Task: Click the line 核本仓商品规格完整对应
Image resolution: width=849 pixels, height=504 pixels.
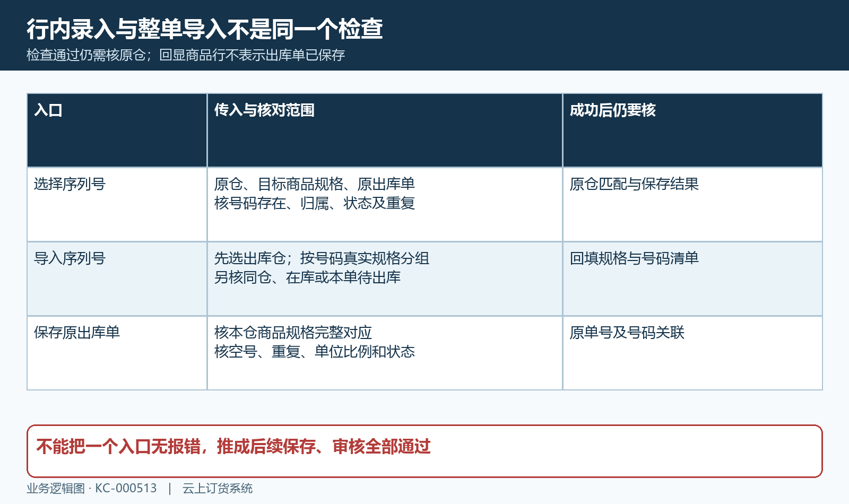Action: point(293,333)
